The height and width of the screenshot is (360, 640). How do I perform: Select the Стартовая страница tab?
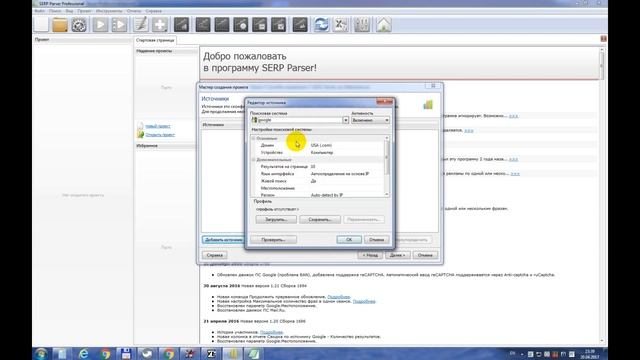click(155, 40)
